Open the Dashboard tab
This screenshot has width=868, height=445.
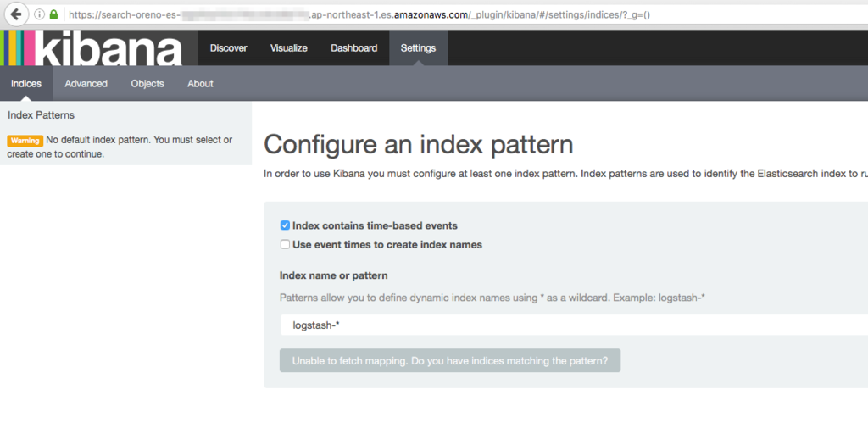[354, 48]
